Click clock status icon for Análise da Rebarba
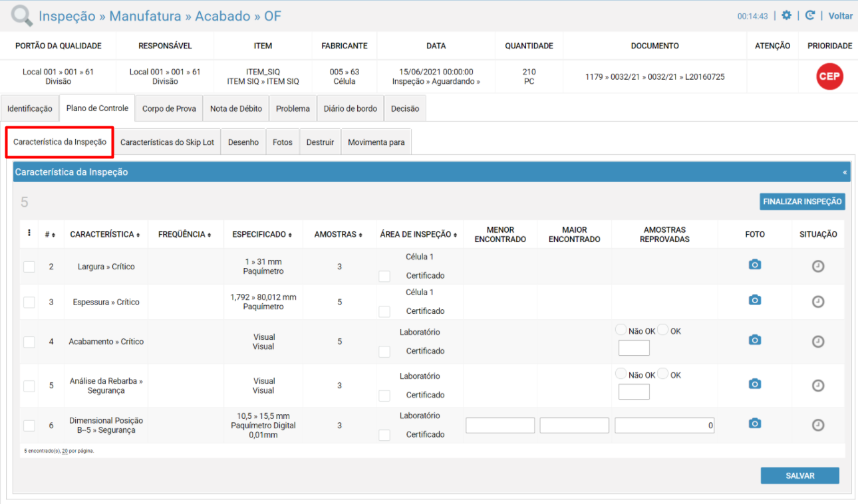Image resolution: width=858 pixels, height=504 pixels. pyautogui.click(x=818, y=386)
